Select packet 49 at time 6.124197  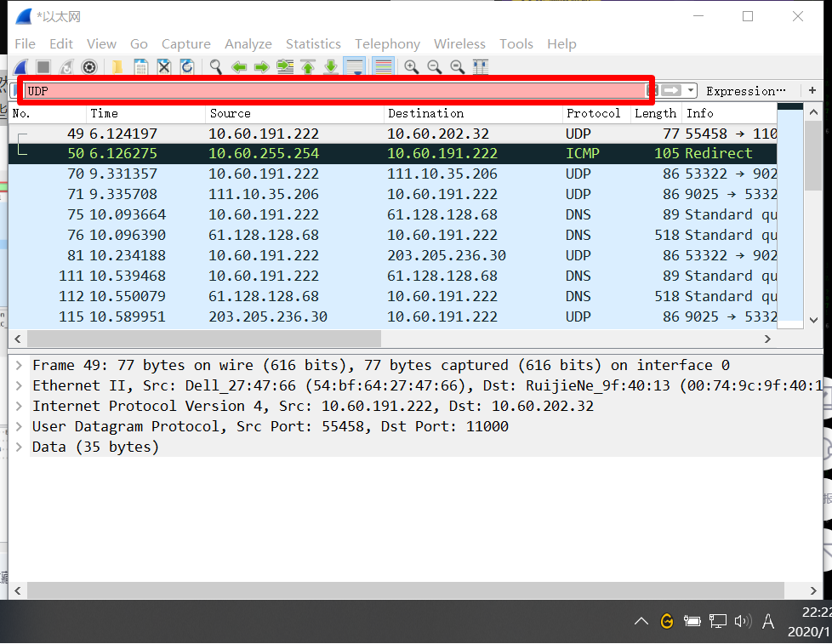pos(393,134)
